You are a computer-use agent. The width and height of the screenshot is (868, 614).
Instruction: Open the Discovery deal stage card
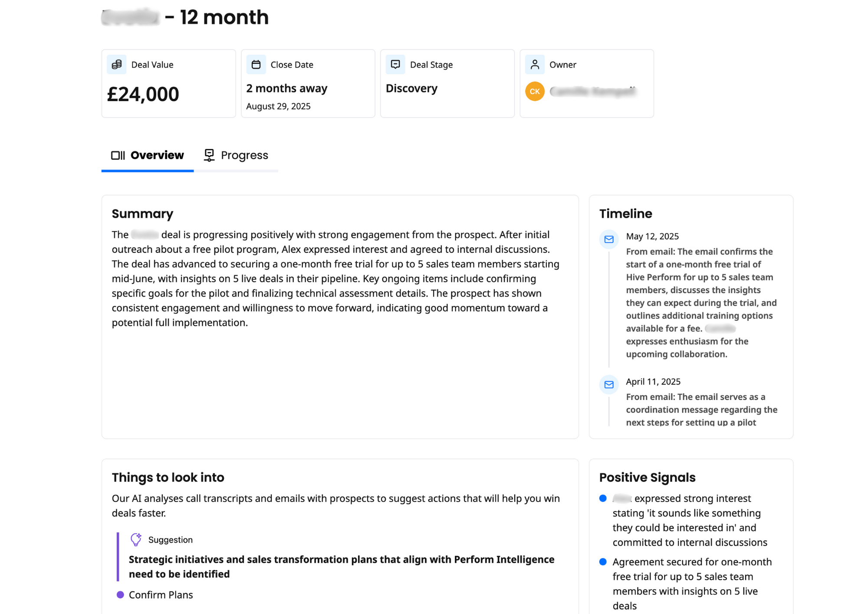click(447, 83)
